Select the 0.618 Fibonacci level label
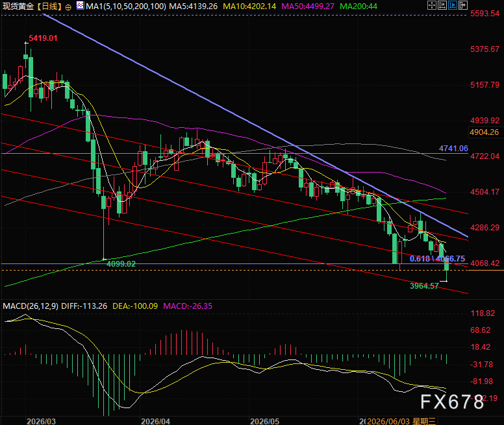This screenshot has height=425, width=504. pos(438,259)
